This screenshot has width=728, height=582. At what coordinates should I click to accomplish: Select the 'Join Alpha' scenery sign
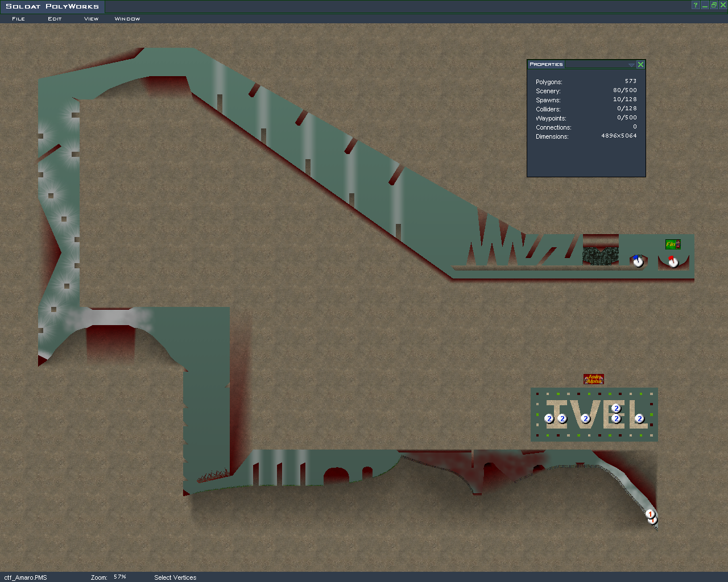coord(593,379)
